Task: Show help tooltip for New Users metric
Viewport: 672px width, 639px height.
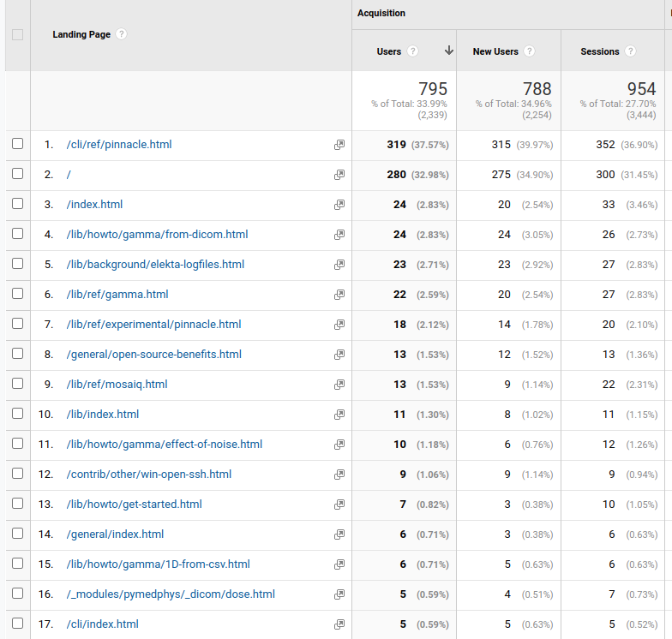Action: pyautogui.click(x=530, y=51)
